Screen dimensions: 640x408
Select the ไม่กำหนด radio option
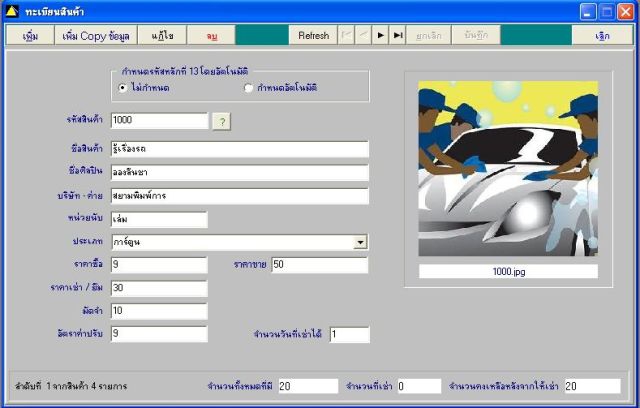[122, 88]
